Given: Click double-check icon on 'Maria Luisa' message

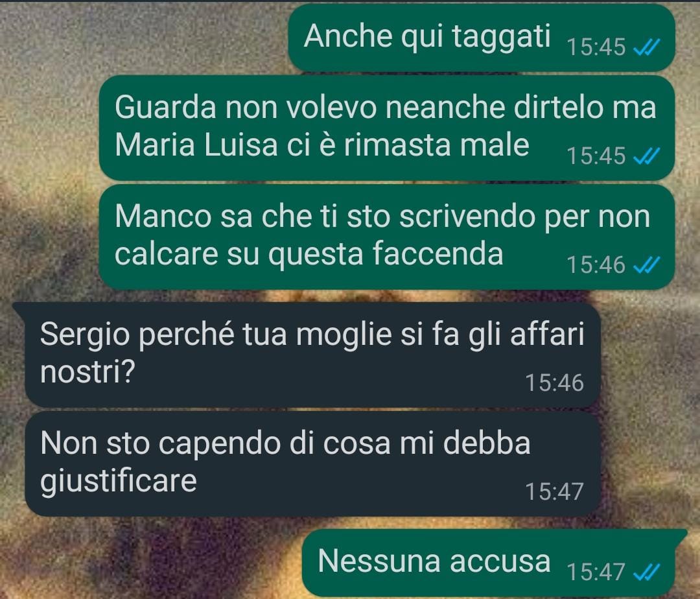Looking at the screenshot, I should point(647,156).
